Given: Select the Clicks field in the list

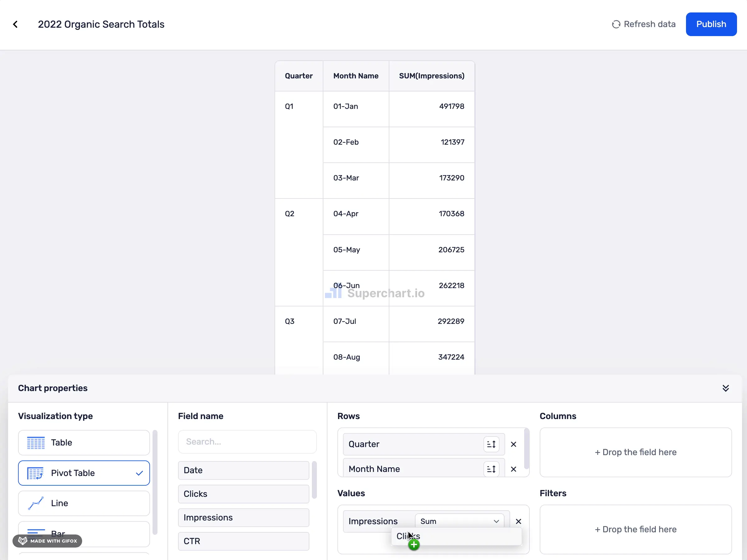Looking at the screenshot, I should pos(243,494).
